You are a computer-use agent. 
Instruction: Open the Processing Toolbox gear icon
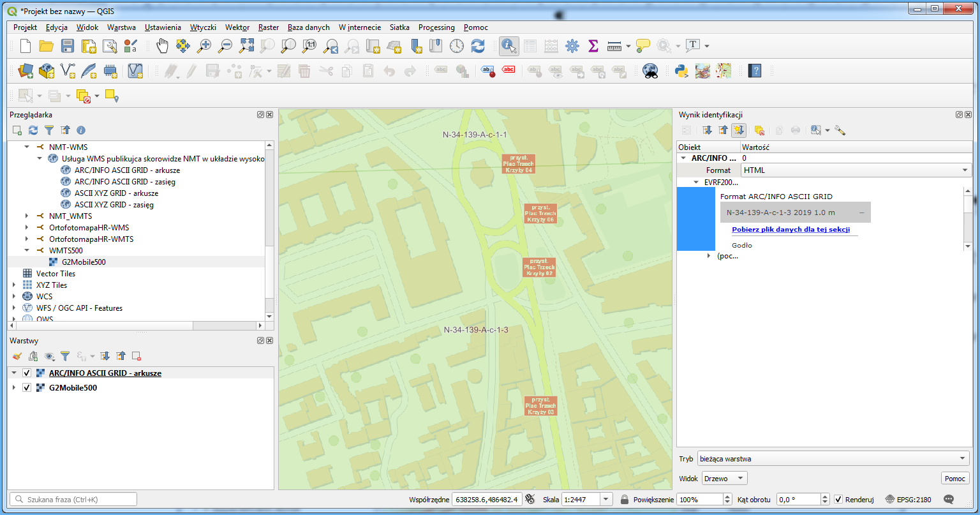(572, 45)
